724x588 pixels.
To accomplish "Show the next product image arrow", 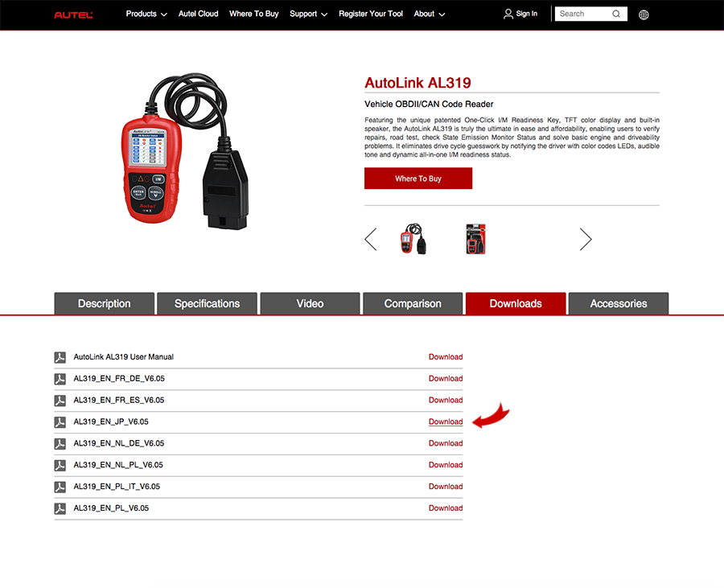I will [585, 239].
